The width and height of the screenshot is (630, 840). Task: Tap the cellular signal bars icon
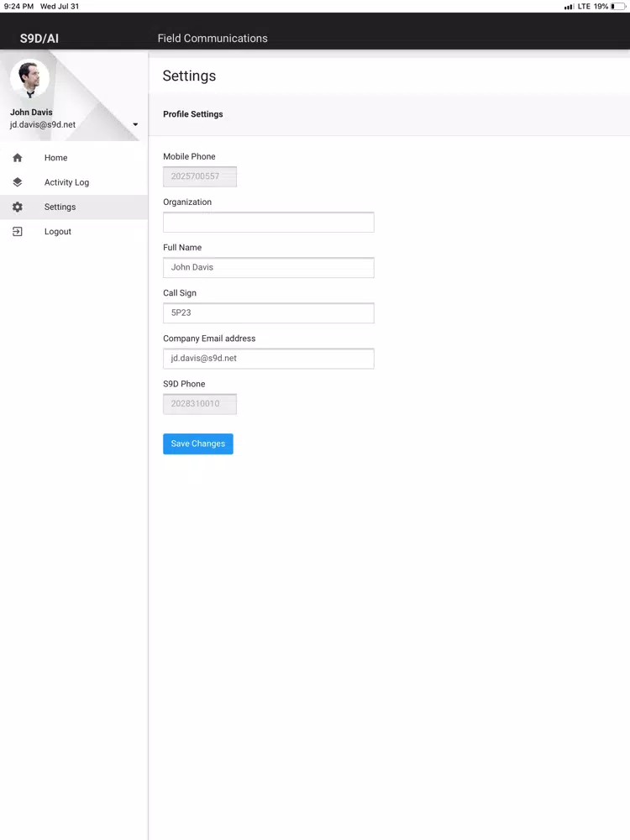pos(569,7)
